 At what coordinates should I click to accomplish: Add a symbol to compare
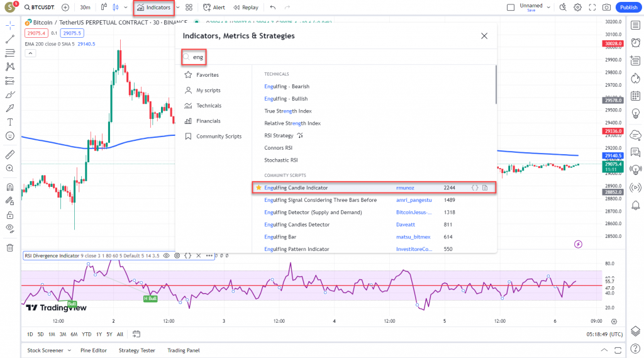pos(65,8)
